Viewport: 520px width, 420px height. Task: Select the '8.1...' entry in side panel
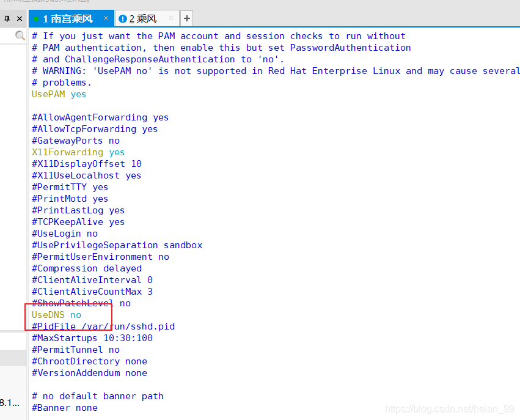coord(10,403)
